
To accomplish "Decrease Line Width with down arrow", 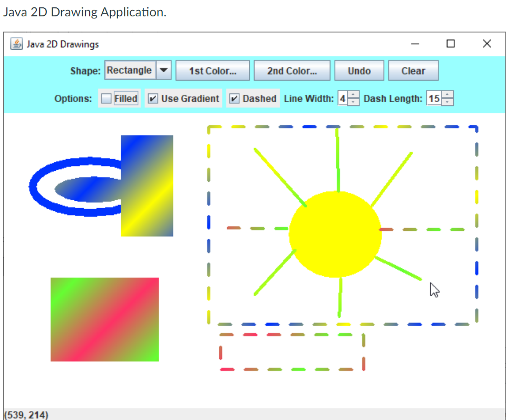I will 353,102.
